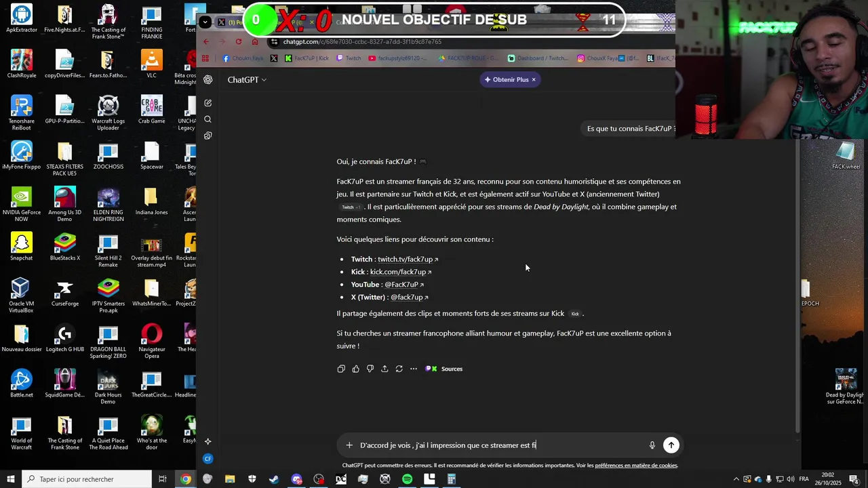
Task: Select Snapchat desktop icon
Action: tap(21, 247)
